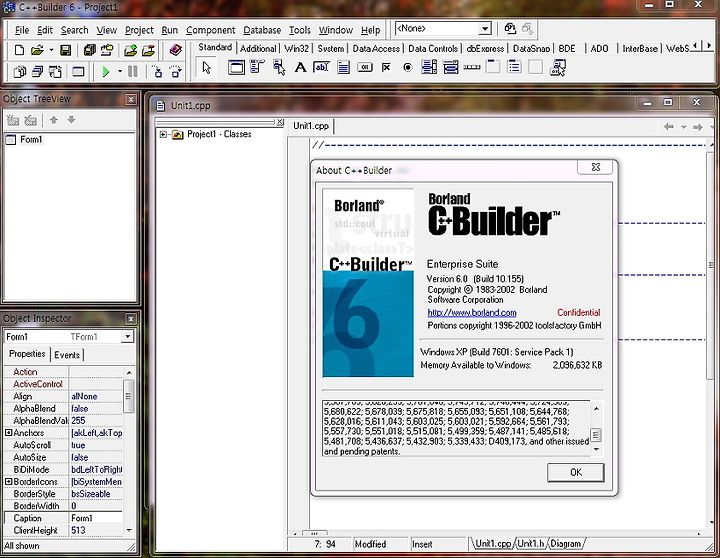Viewport: 720px width, 558px height.
Task: Select the ScrollBar component icon
Action: 472,68
